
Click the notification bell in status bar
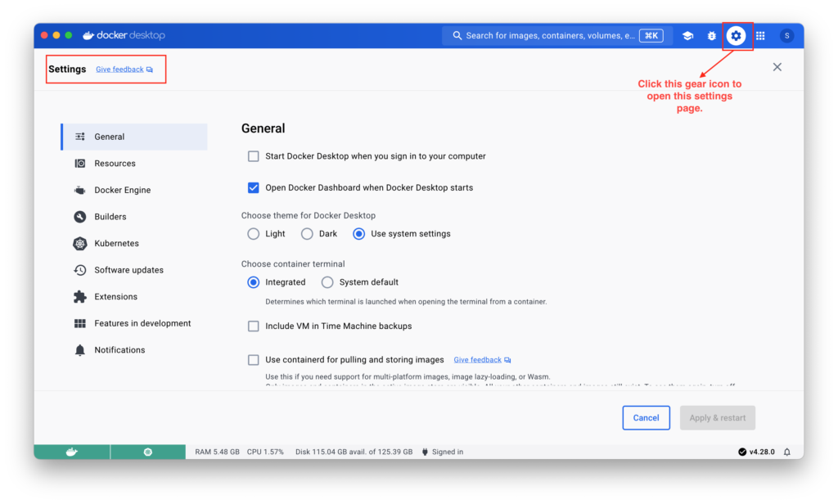coord(787,452)
